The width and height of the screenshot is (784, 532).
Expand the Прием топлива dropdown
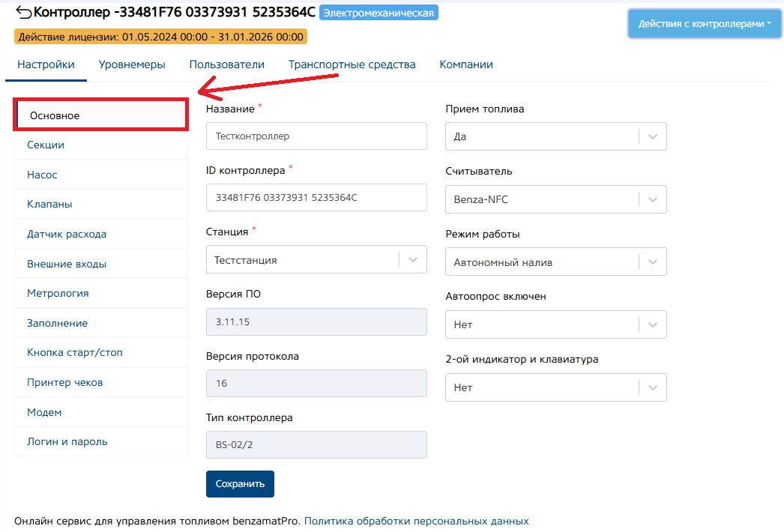click(652, 137)
